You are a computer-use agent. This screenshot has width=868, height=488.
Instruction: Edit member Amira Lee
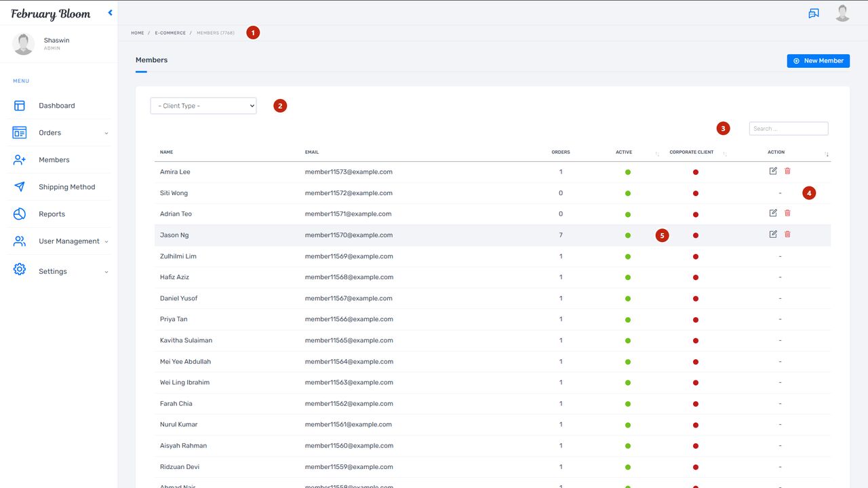773,171
